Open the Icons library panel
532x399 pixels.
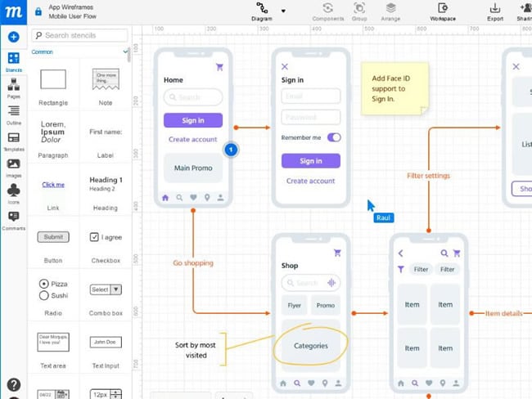pos(14,194)
